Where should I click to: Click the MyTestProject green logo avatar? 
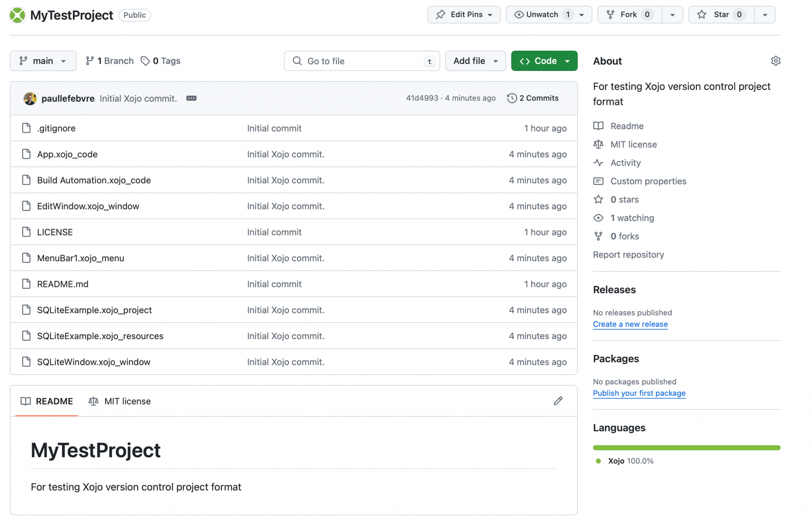pyautogui.click(x=17, y=15)
